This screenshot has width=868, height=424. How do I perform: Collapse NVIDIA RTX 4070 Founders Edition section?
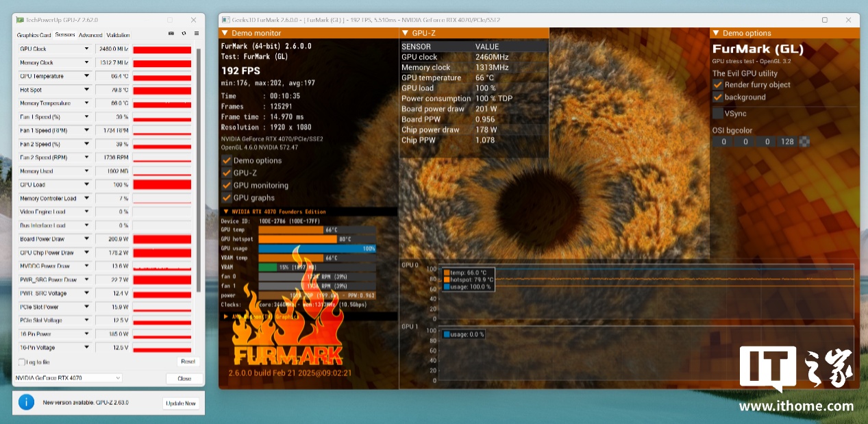[226, 212]
